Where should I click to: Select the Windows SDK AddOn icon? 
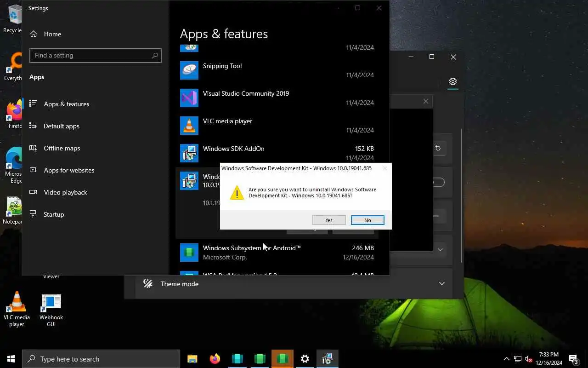(x=189, y=153)
